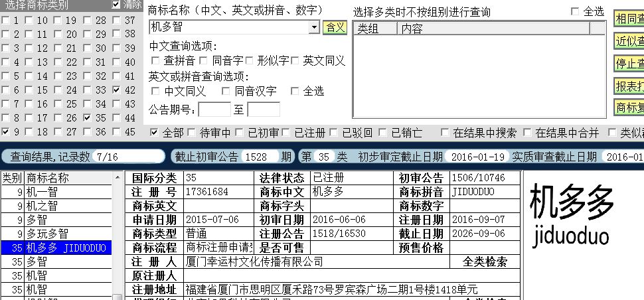Select the 内容 column header

pos(494,29)
